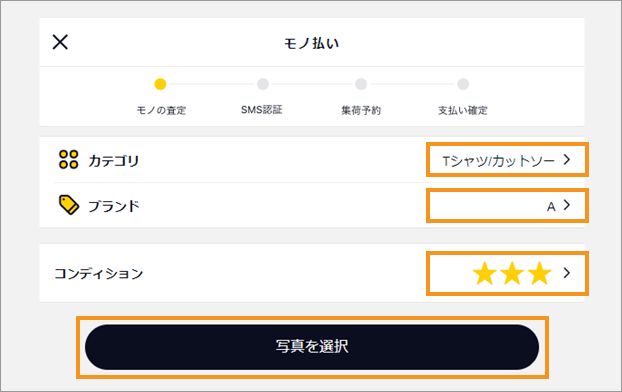This screenshot has width=622, height=392.
Task: Click the 支払い確定 step dot
Action: click(463, 84)
